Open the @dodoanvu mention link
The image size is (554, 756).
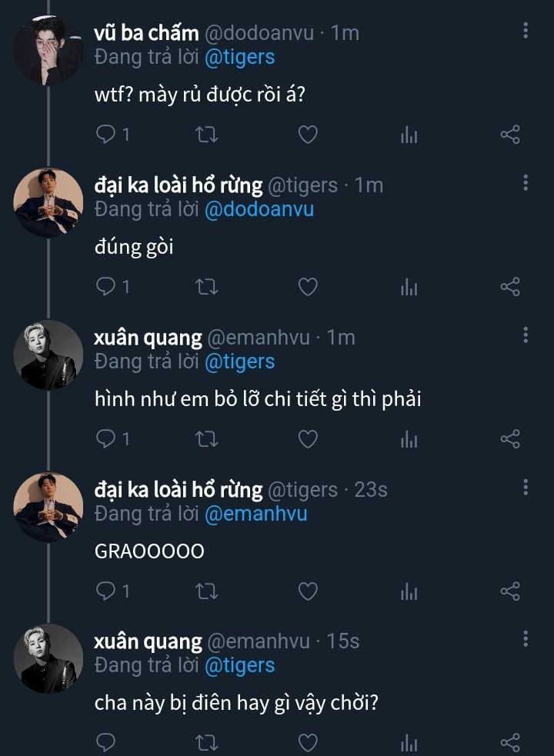259,209
